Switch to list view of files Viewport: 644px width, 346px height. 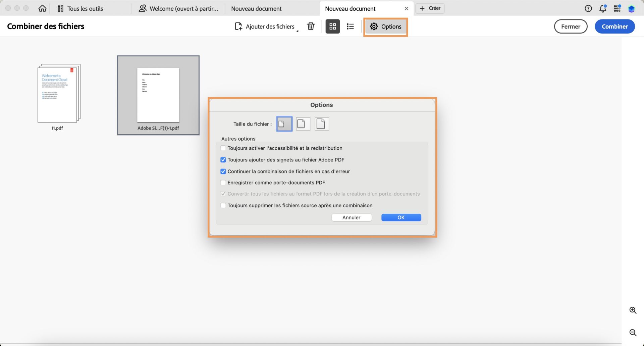[x=350, y=26]
